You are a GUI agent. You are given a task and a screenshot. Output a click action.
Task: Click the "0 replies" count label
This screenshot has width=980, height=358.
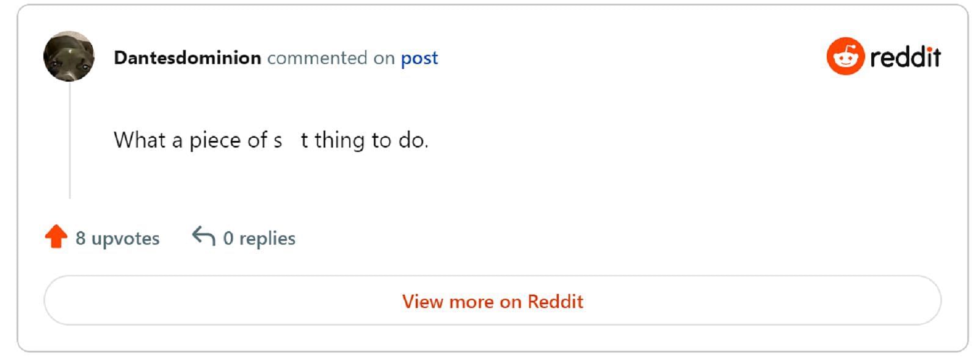click(260, 238)
